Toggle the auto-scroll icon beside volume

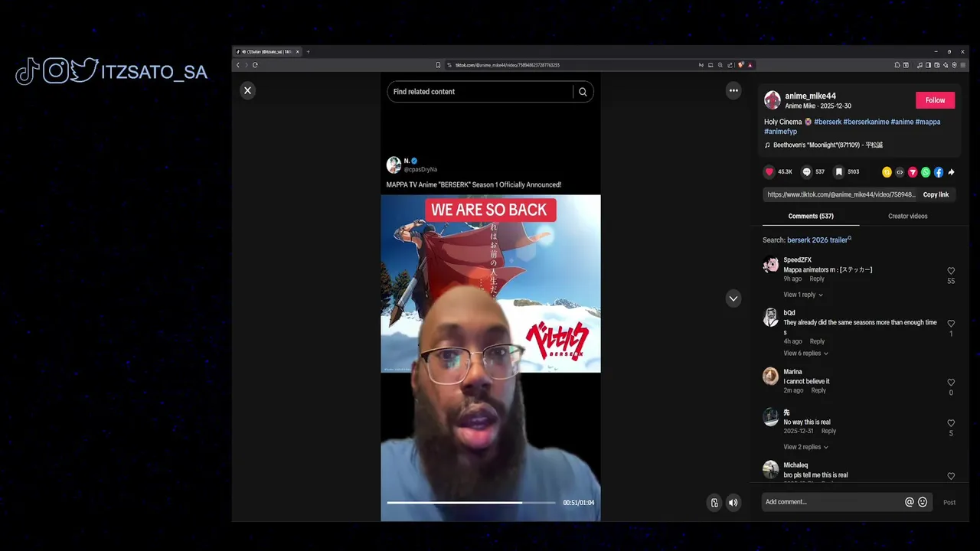point(714,503)
